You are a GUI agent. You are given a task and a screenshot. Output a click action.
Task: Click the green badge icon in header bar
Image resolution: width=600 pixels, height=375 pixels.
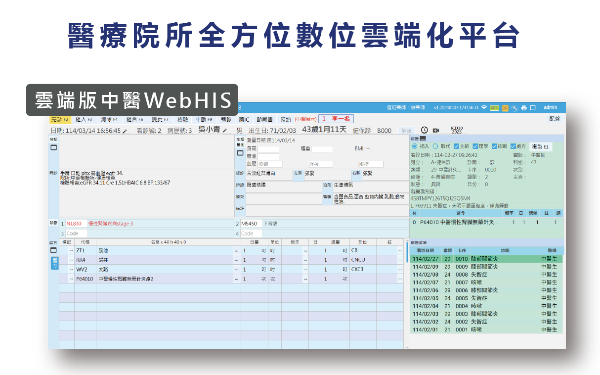click(494, 108)
